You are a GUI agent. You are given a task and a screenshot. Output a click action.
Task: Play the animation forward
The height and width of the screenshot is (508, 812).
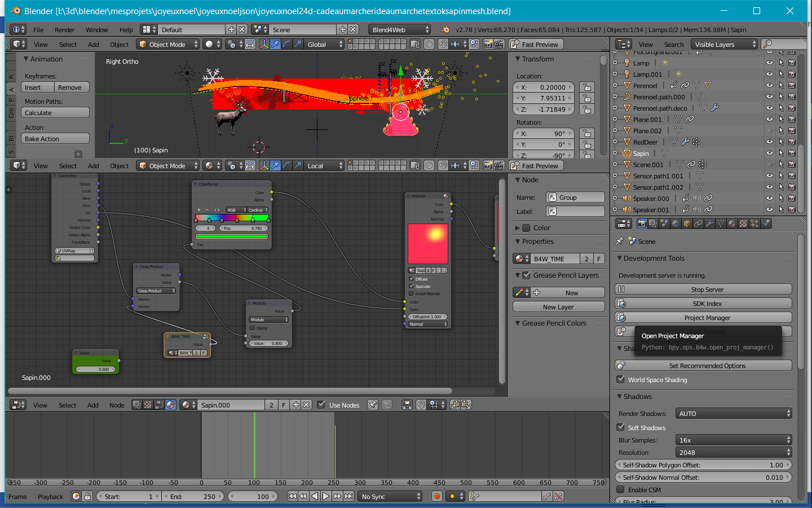point(326,496)
